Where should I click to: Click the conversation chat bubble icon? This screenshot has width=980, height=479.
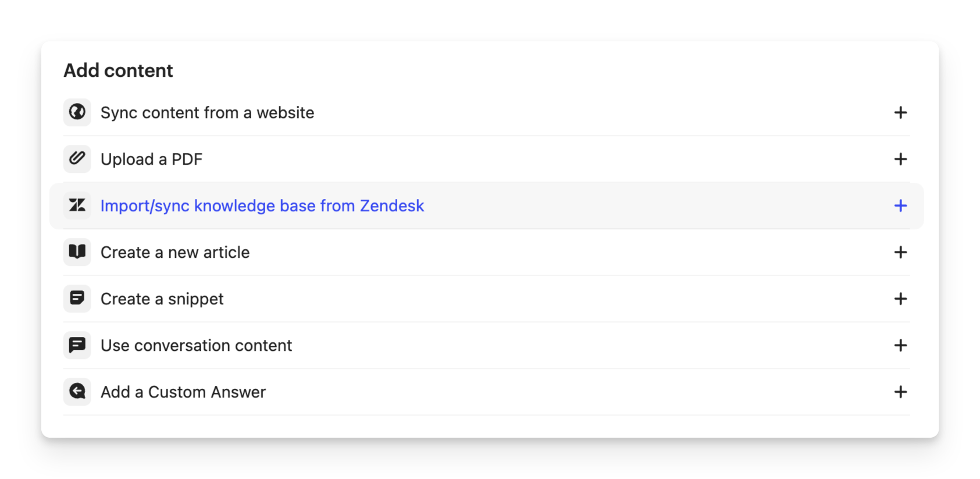click(77, 345)
